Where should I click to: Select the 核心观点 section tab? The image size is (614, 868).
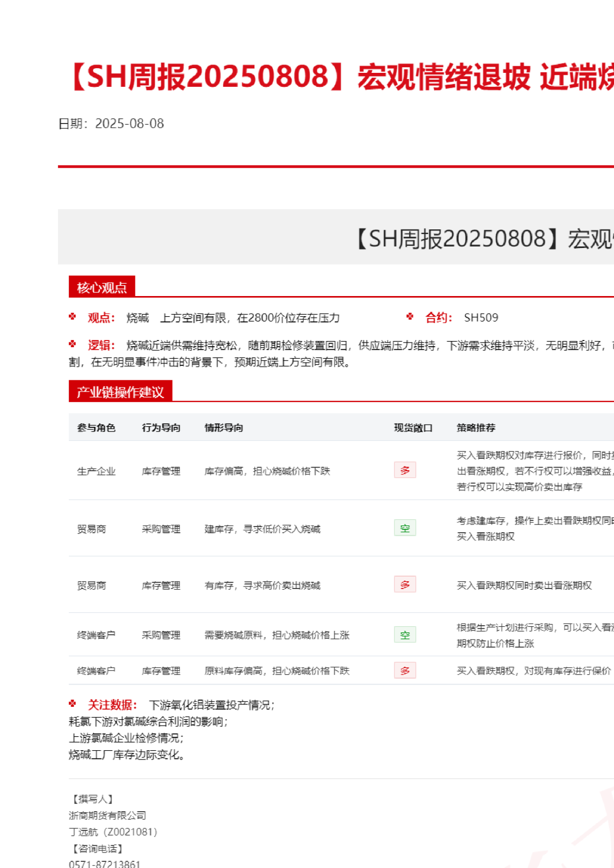click(102, 287)
